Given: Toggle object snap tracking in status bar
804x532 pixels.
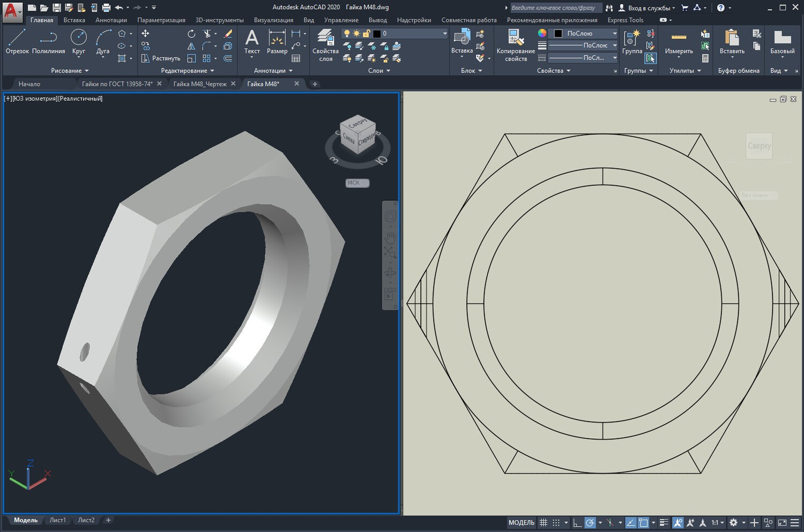Looking at the screenshot, I should pyautogui.click(x=631, y=523).
